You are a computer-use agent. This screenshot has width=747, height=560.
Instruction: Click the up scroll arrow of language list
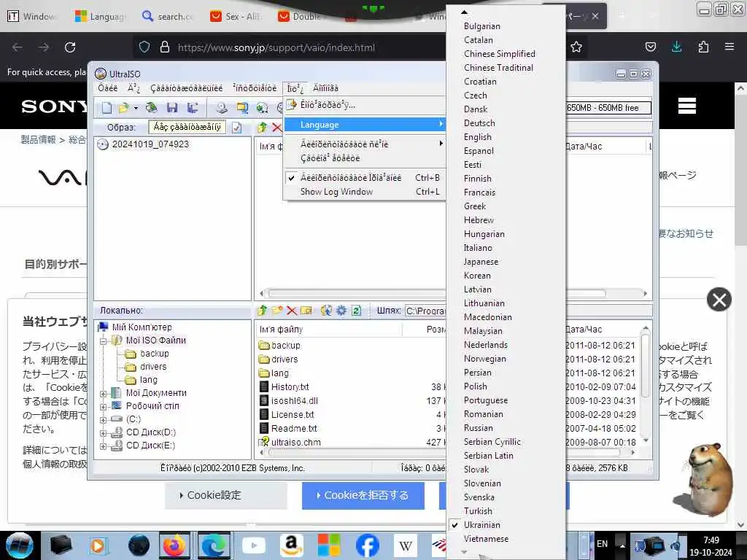464,12
